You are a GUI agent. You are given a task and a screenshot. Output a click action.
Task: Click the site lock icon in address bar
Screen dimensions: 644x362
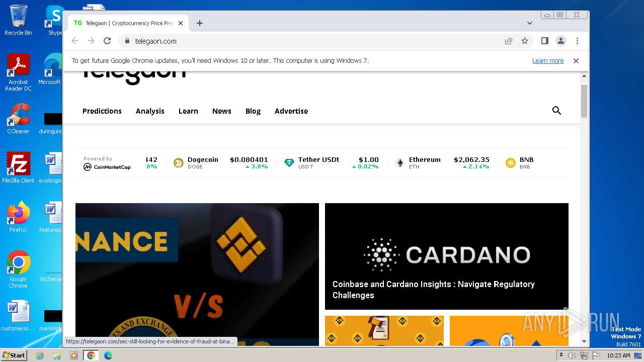click(x=127, y=41)
